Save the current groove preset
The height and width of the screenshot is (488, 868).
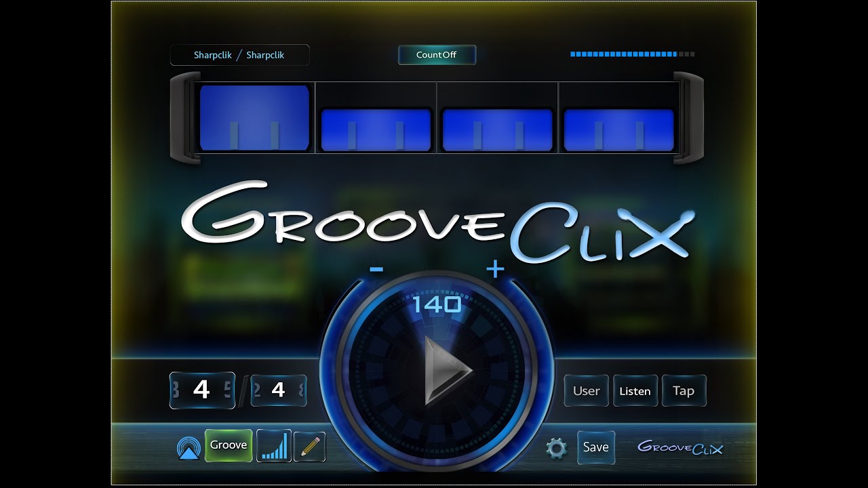[596, 447]
